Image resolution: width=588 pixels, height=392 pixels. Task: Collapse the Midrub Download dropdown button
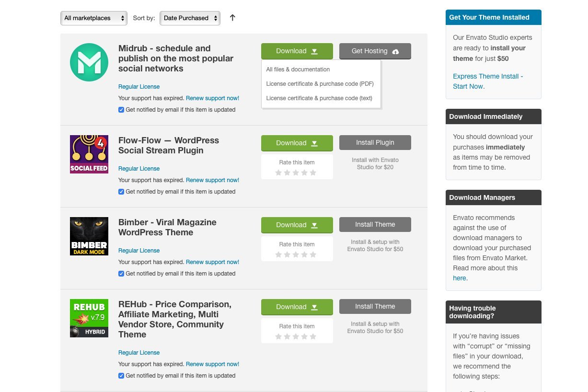[297, 51]
